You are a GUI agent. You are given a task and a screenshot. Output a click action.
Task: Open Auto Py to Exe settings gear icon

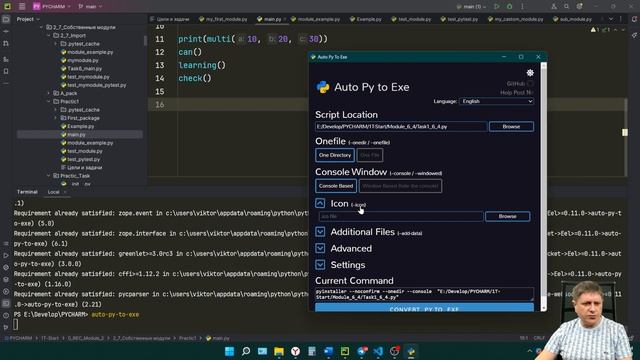click(x=530, y=73)
